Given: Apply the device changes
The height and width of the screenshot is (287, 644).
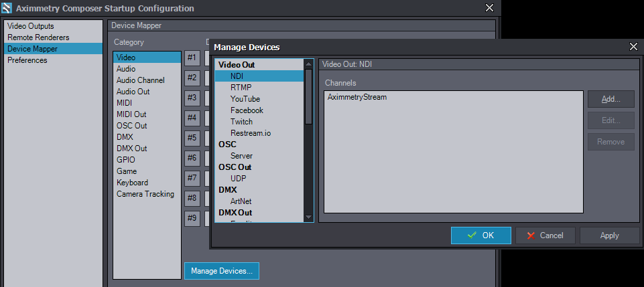Looking at the screenshot, I should point(610,235).
